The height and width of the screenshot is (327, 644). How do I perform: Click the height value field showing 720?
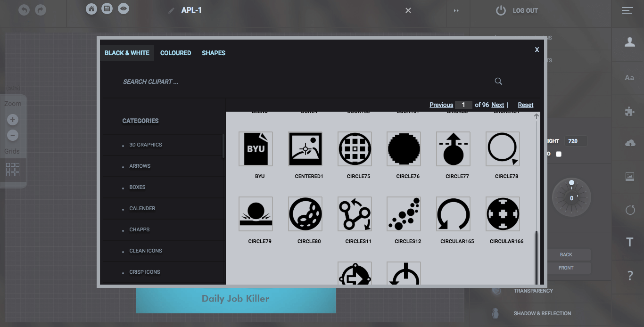tap(576, 140)
